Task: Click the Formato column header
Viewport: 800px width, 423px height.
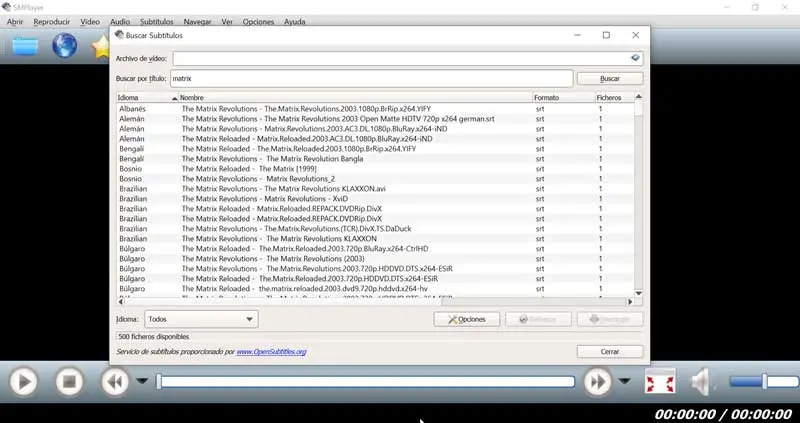Action: 563,97
